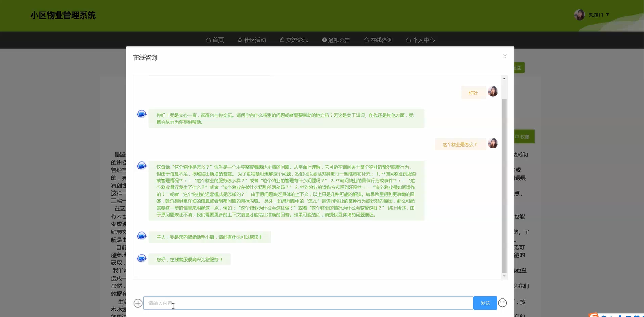Click the 请输入内容 message input field
Screen dimensions: 644x317
pos(308,303)
